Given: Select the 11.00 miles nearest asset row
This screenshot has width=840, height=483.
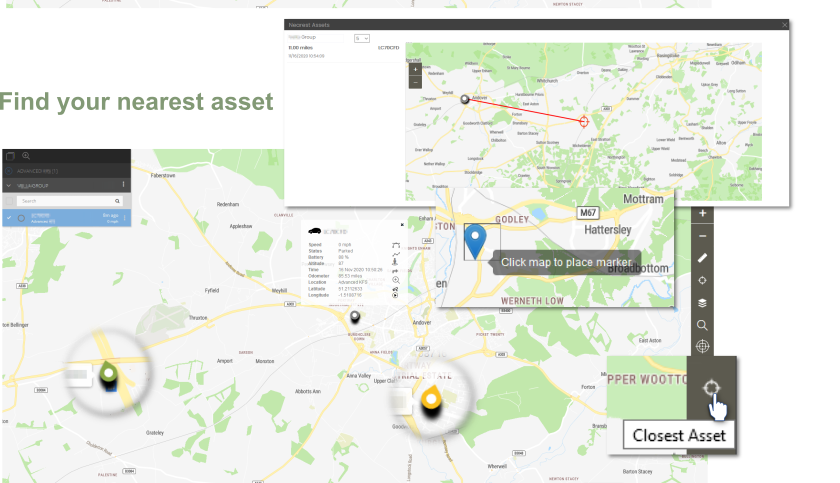Looking at the screenshot, I should pos(344,51).
